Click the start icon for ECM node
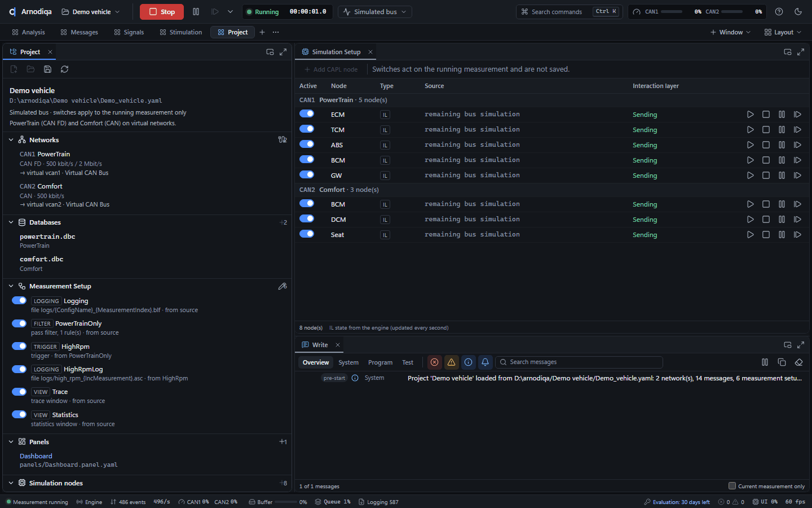Image resolution: width=812 pixels, height=508 pixels. (x=750, y=115)
